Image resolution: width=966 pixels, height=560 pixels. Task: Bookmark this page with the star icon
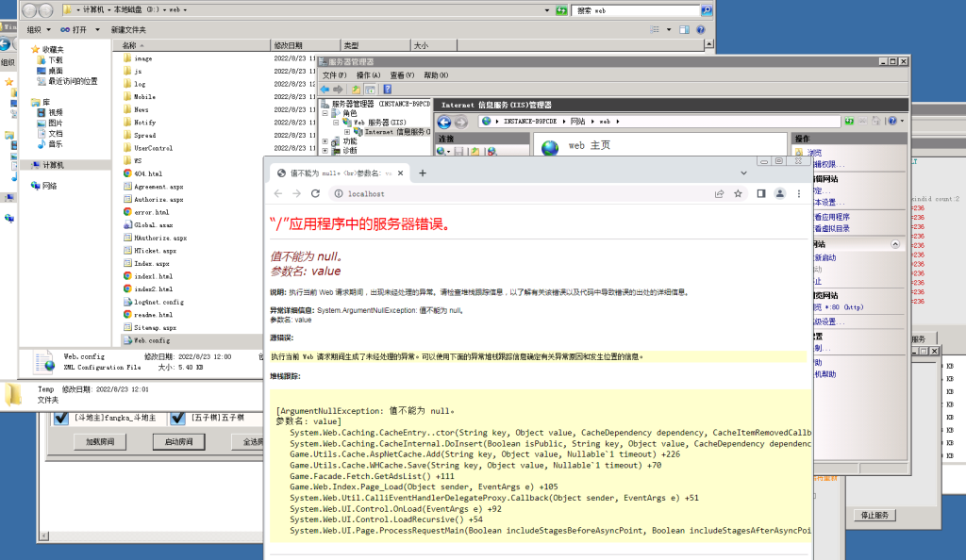[739, 193]
